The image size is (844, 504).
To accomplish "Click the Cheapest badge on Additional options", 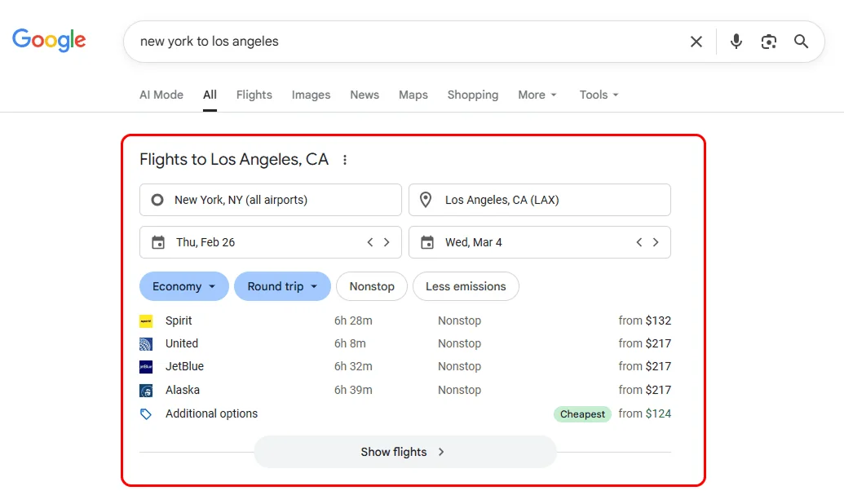I will click(581, 414).
